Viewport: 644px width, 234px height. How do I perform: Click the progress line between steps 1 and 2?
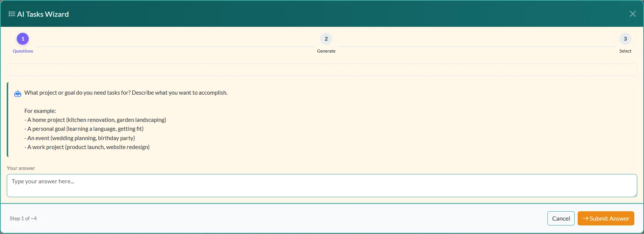pyautogui.click(x=175, y=47)
